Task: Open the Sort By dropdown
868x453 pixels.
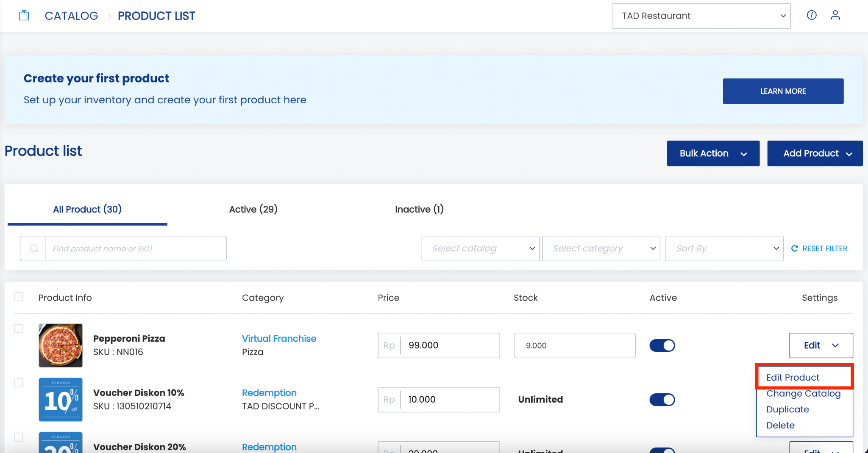Action: 725,249
